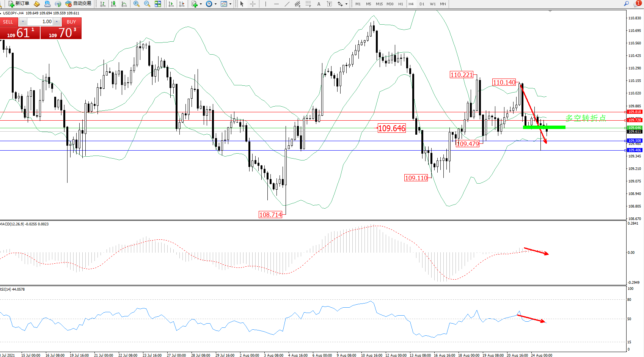The width and height of the screenshot is (644, 357).
Task: Select the crosshair cursor tool
Action: click(253, 4)
